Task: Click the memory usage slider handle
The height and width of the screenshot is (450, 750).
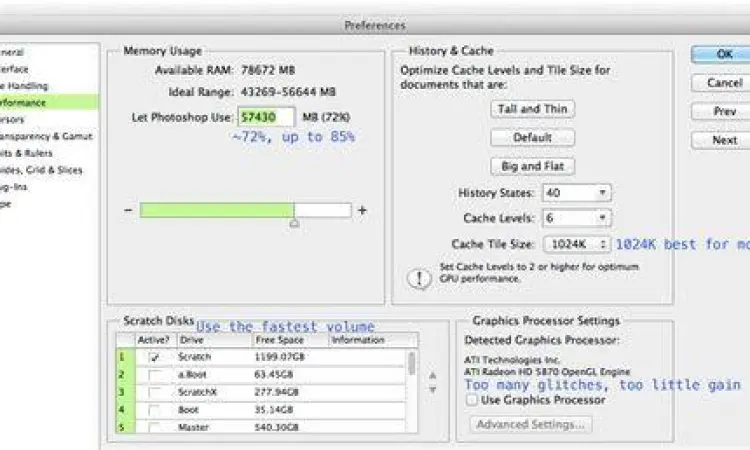Action: 293,223
